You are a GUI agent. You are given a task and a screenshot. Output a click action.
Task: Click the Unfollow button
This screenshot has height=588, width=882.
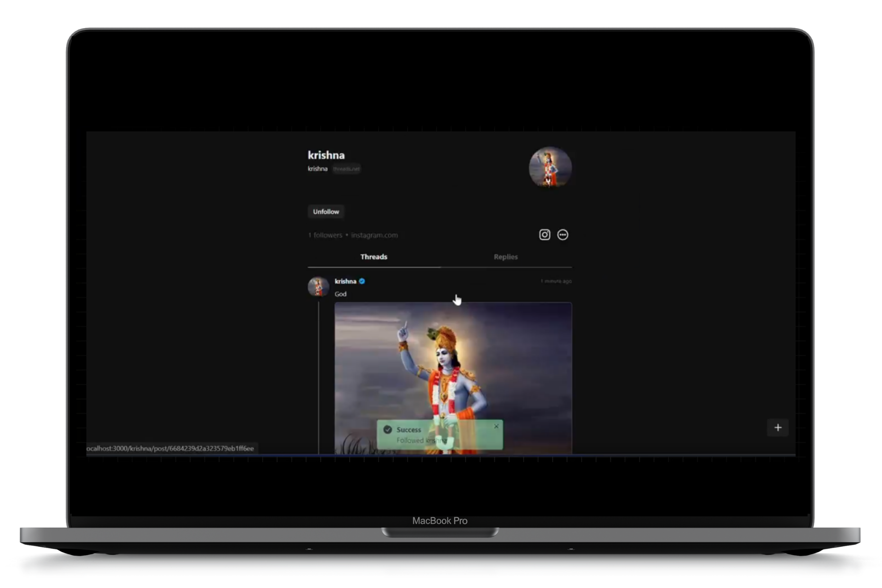pyautogui.click(x=326, y=212)
